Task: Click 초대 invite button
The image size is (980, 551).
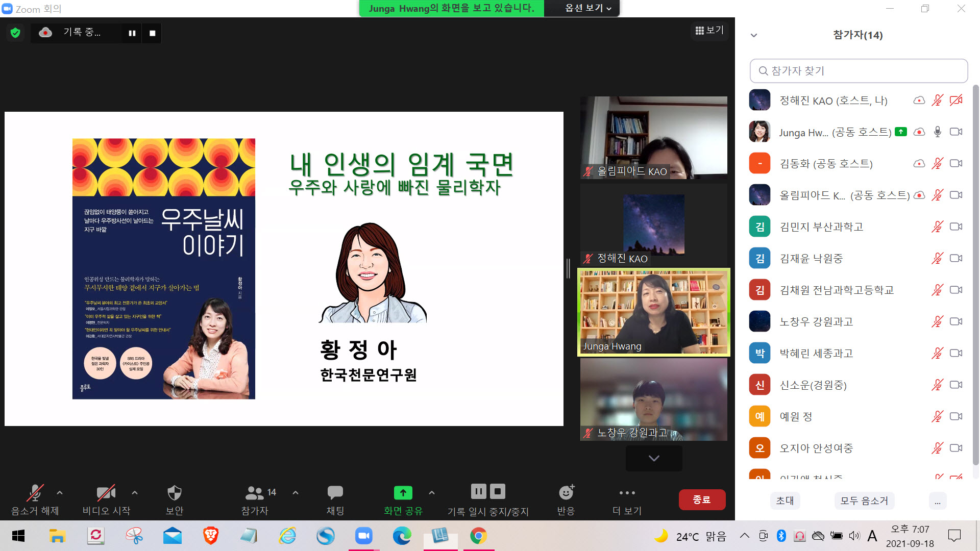Action: pyautogui.click(x=785, y=500)
